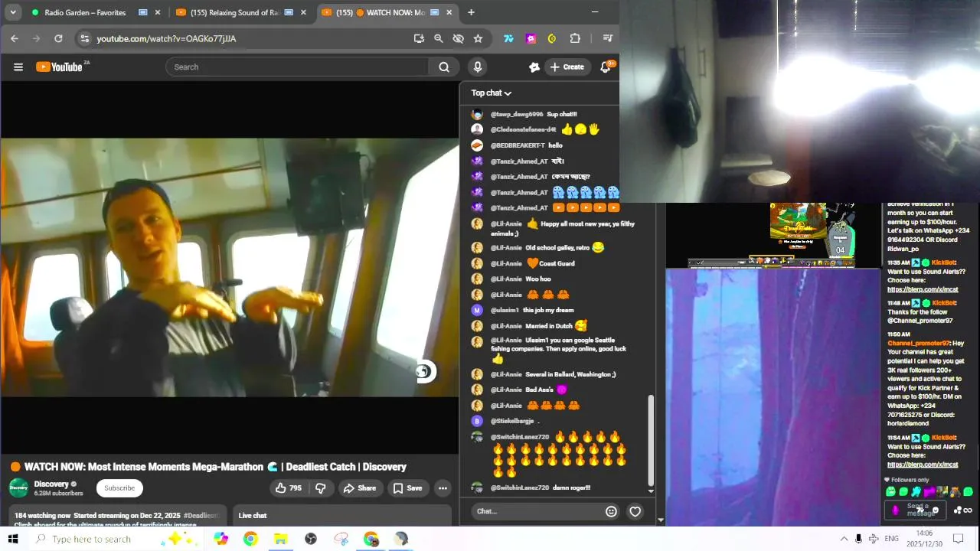Viewport: 980px width, 551px height.
Task: Switch to Relaxing Sound of Rain tab
Action: point(233,12)
